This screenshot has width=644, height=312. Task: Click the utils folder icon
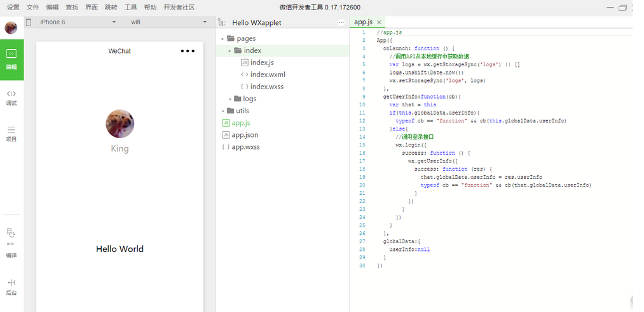click(x=230, y=110)
